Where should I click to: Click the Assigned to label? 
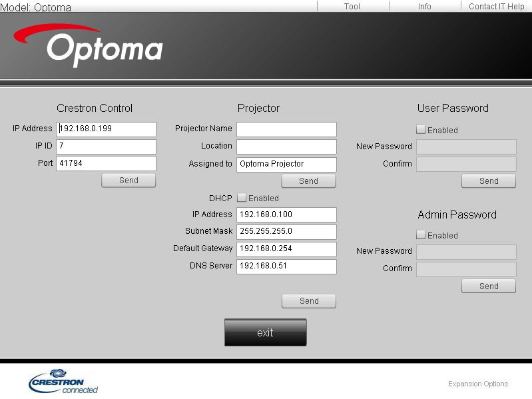point(210,164)
